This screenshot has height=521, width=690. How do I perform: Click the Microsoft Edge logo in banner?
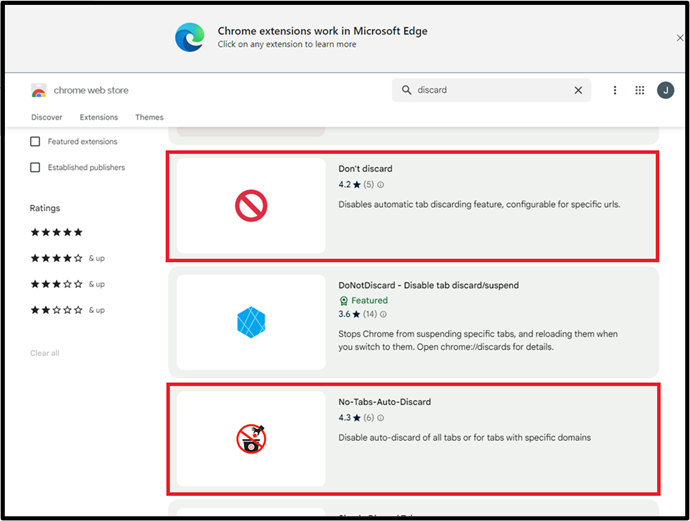[x=190, y=37]
